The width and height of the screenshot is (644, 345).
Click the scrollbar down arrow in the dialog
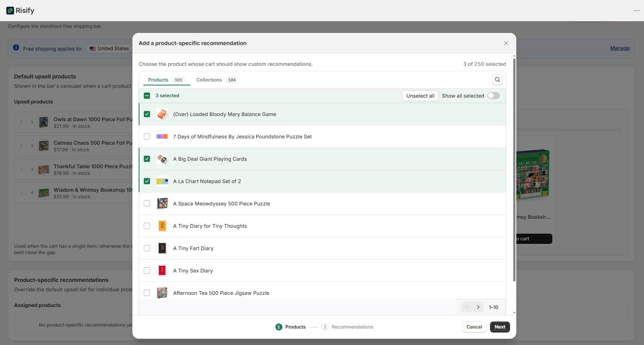point(514,313)
